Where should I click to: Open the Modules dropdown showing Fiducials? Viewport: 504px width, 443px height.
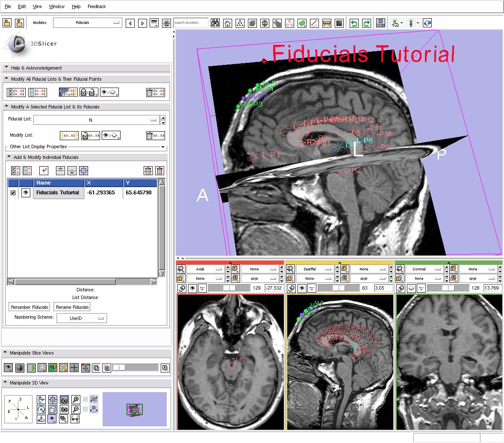pos(88,23)
